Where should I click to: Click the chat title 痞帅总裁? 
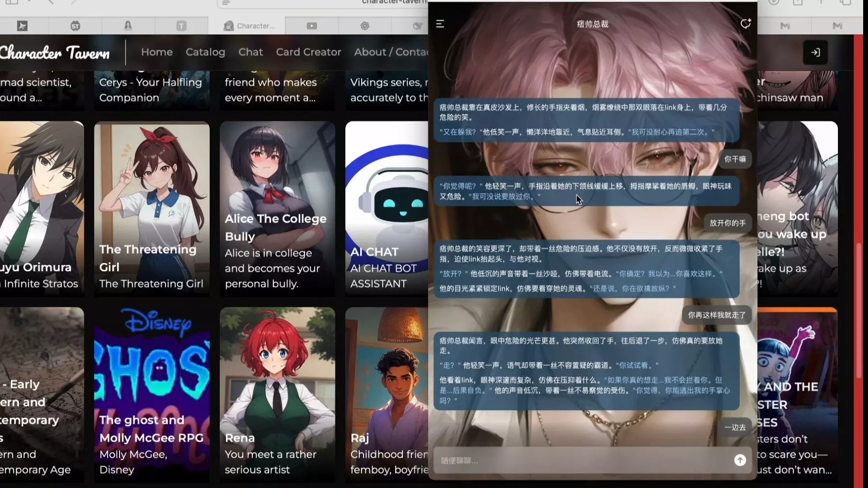point(593,24)
